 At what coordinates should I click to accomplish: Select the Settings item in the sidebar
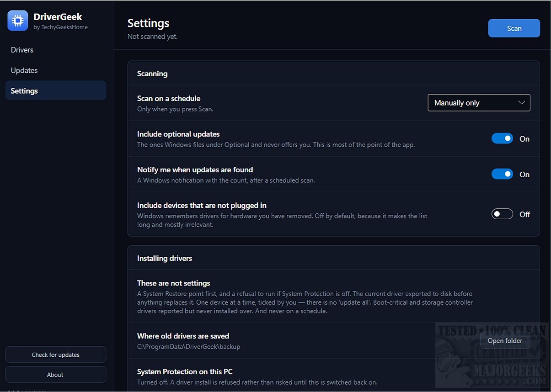pos(56,91)
